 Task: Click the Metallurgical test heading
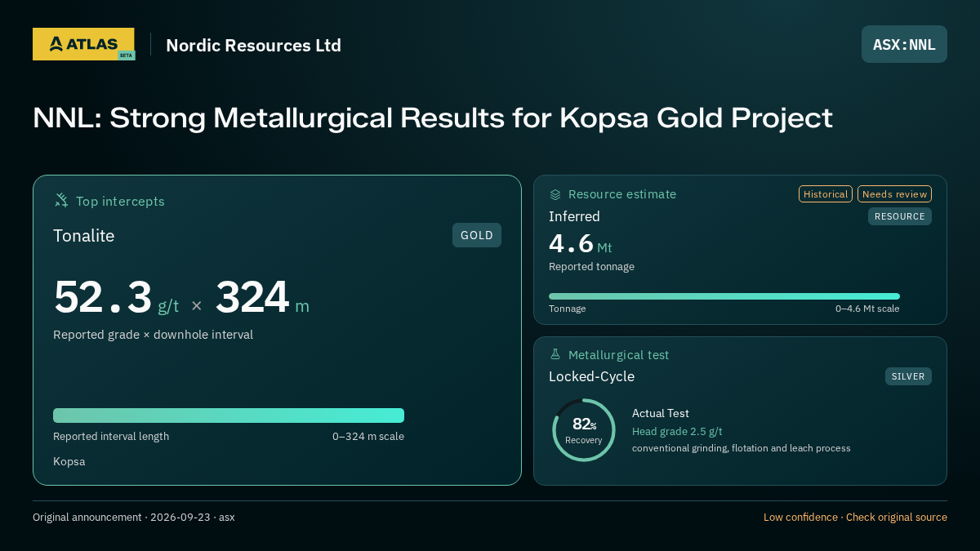(x=618, y=355)
